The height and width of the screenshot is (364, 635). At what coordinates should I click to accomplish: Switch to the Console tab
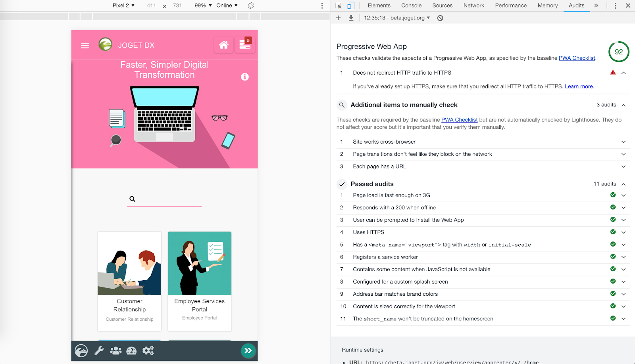[411, 6]
